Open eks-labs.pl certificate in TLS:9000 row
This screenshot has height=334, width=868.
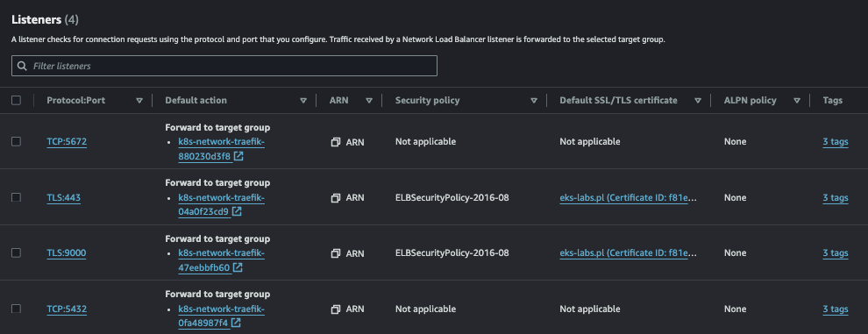(628, 253)
